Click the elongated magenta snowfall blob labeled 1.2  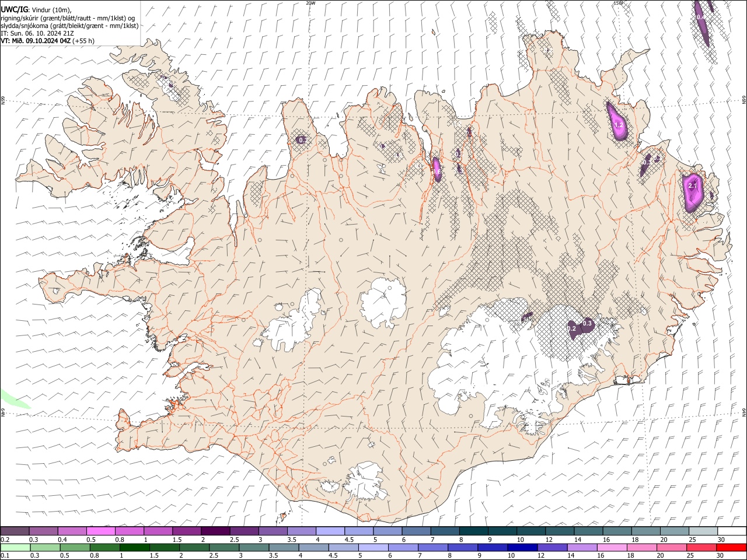[616, 121]
